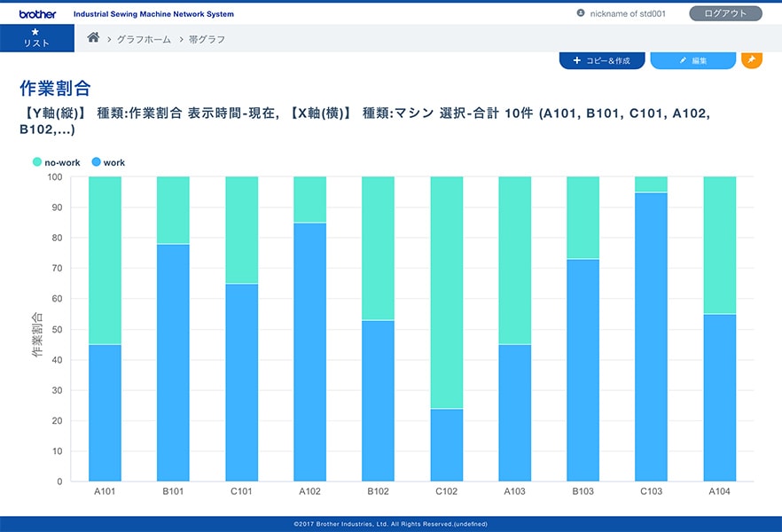Open the star list (リスト) tab
Image resolution: width=782 pixels, height=532 pixels.
pos(36,38)
